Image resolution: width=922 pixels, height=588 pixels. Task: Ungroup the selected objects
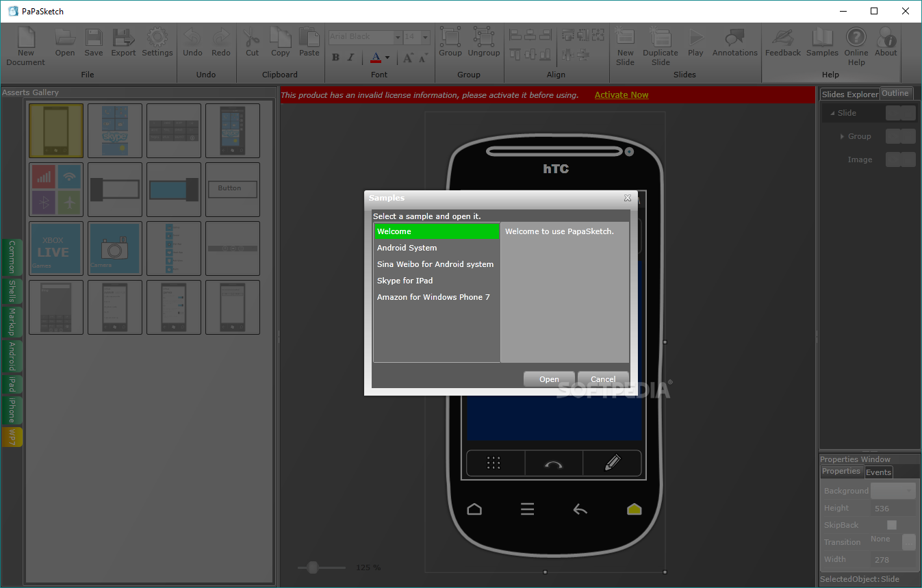coord(484,38)
